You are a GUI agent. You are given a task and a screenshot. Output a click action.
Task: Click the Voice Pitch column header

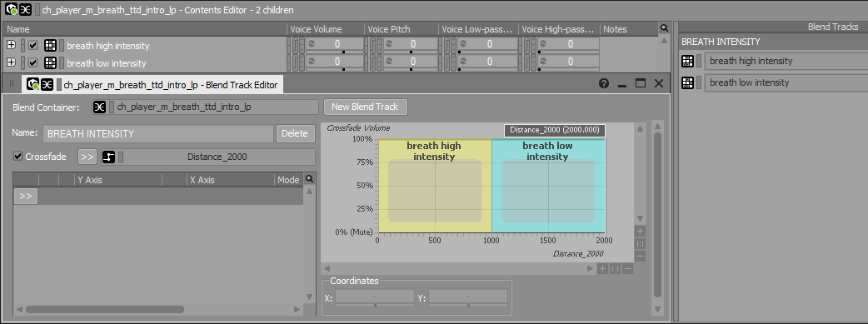pos(402,29)
